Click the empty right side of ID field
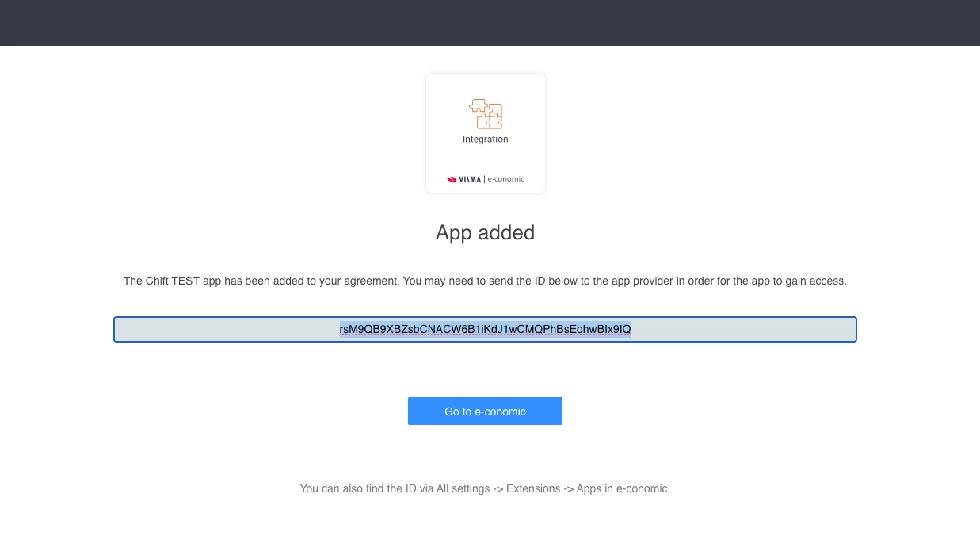The width and height of the screenshot is (980, 559). (x=743, y=329)
